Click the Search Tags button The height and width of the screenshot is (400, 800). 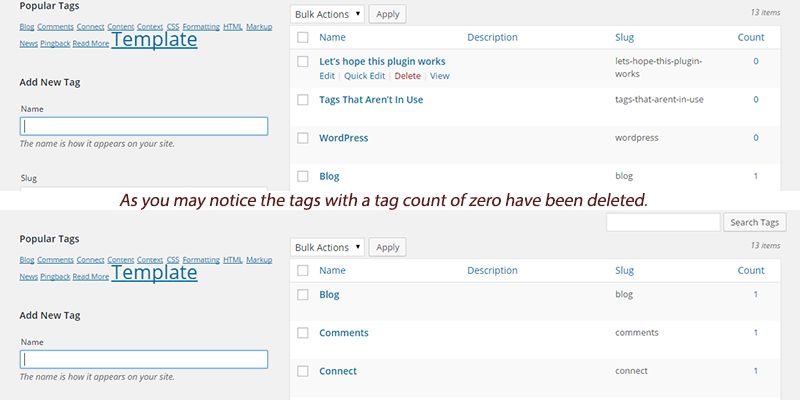click(755, 222)
